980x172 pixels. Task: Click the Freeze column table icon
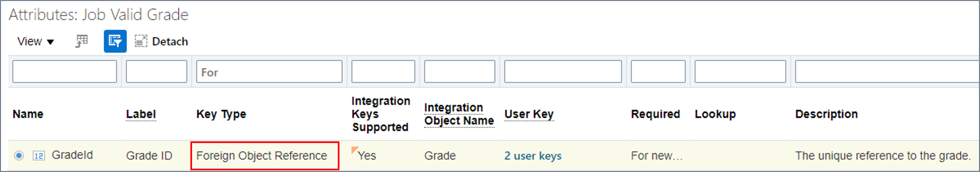point(82,41)
